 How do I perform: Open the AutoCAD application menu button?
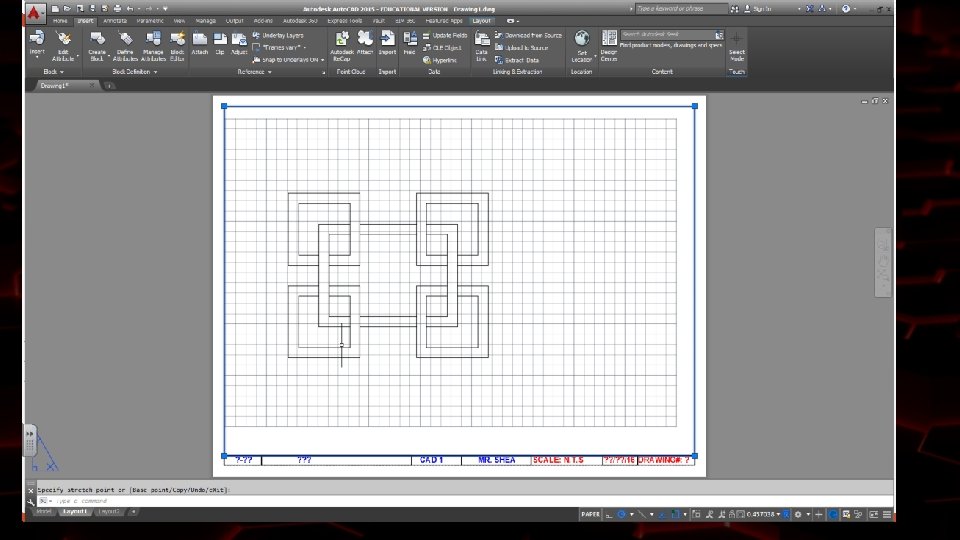point(34,12)
